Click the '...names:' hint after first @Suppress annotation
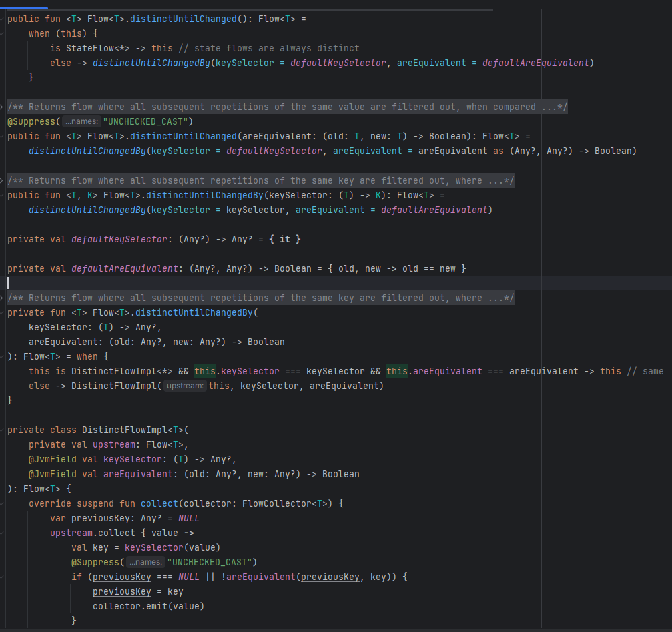This screenshot has width=672, height=632. (82, 121)
